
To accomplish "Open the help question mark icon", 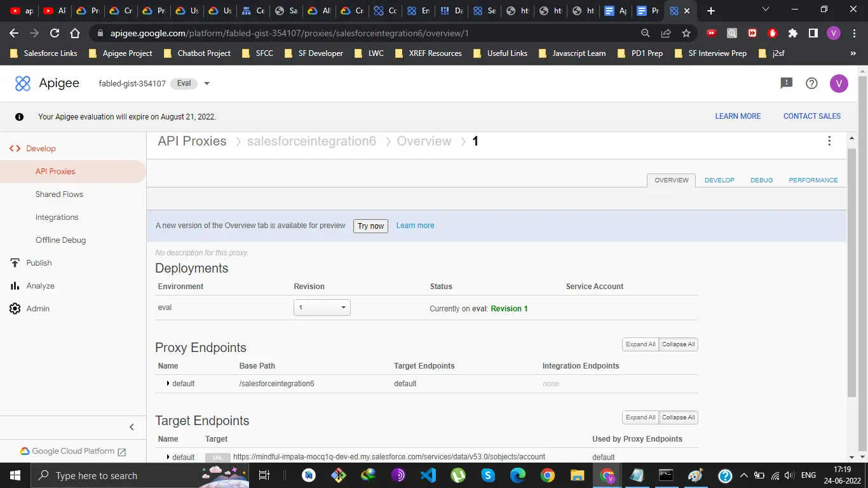I will point(811,83).
